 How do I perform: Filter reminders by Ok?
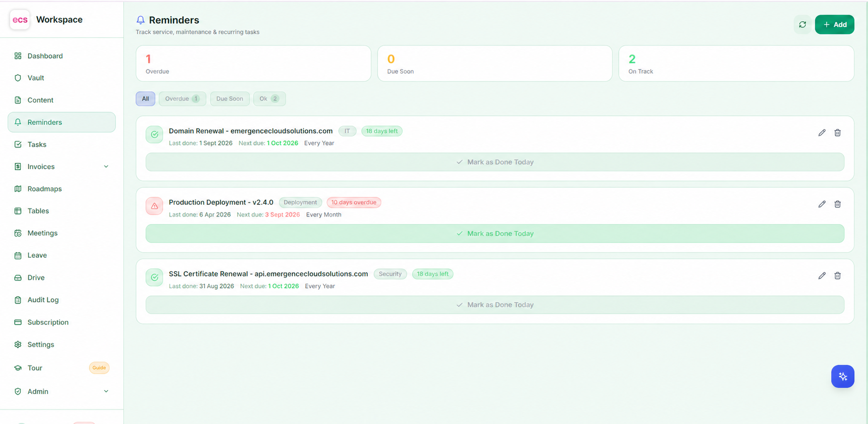pyautogui.click(x=269, y=99)
